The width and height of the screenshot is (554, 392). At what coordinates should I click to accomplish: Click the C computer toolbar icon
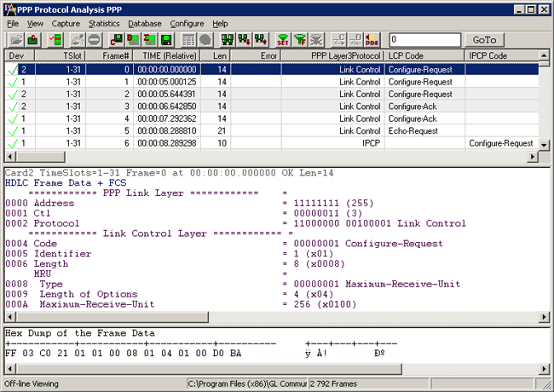[x=116, y=40]
